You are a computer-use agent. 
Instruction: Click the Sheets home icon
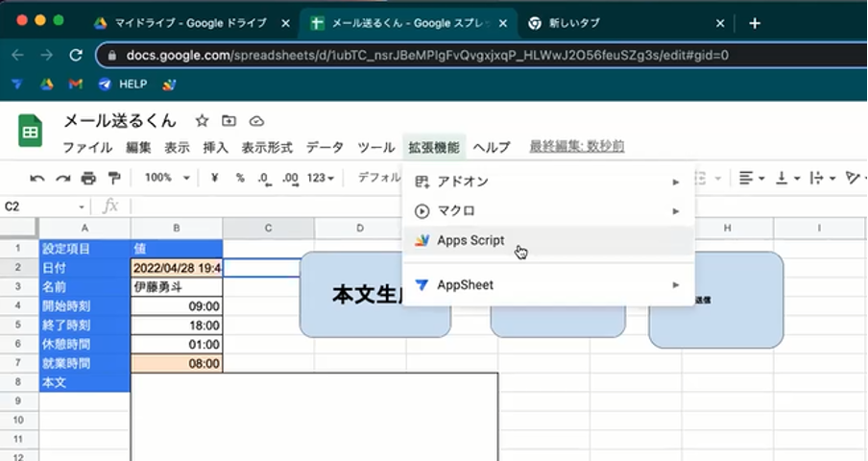click(31, 132)
